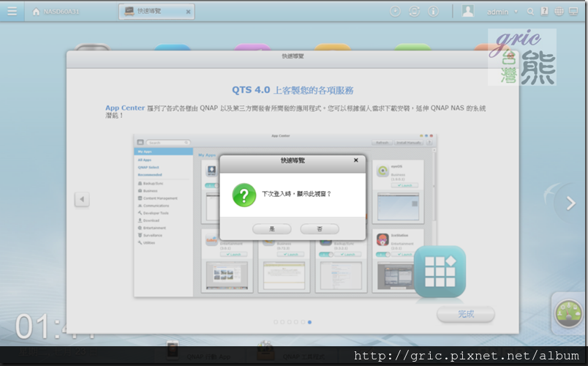
Task: Click the 'Install Manually' button in the preview
Action: (x=409, y=143)
